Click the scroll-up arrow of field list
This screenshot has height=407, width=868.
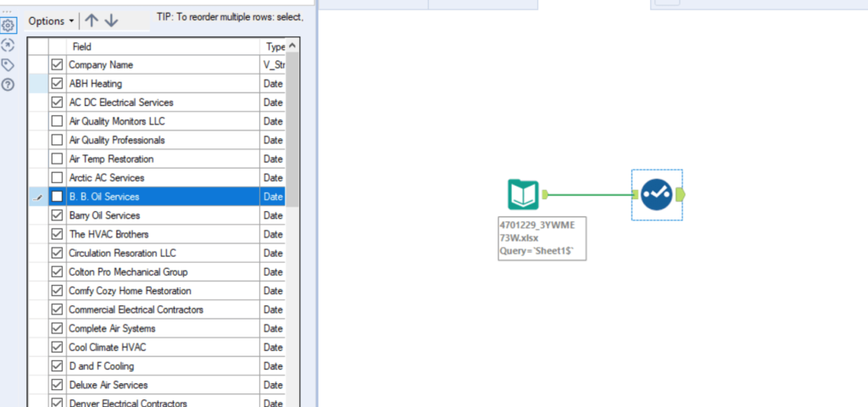(292, 46)
